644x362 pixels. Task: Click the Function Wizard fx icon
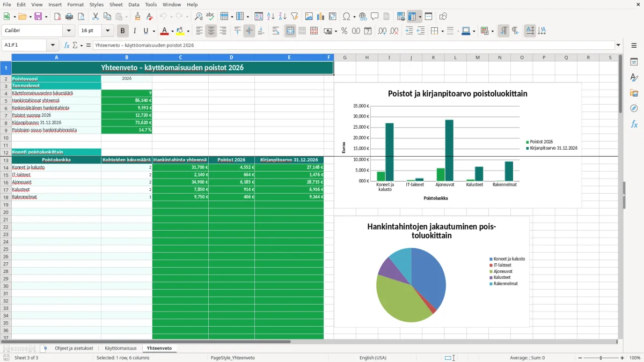click(67, 45)
